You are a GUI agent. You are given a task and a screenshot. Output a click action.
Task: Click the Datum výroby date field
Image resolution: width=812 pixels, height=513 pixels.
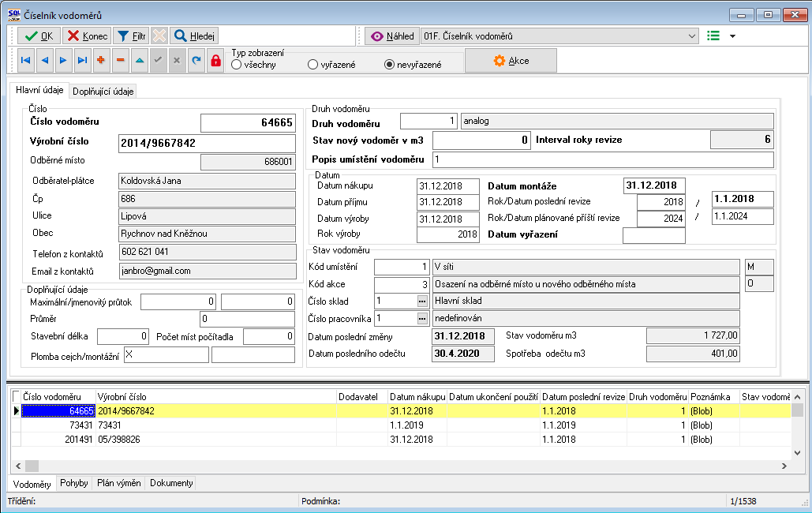[x=448, y=219]
